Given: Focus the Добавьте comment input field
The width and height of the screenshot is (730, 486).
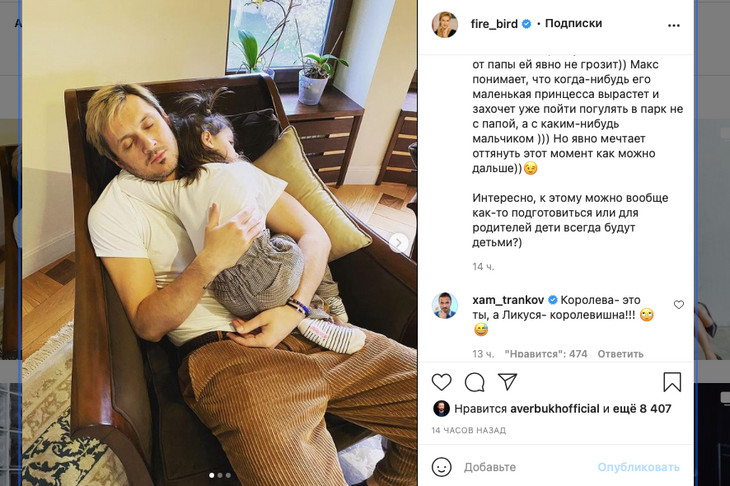Looking at the screenshot, I should (526, 467).
